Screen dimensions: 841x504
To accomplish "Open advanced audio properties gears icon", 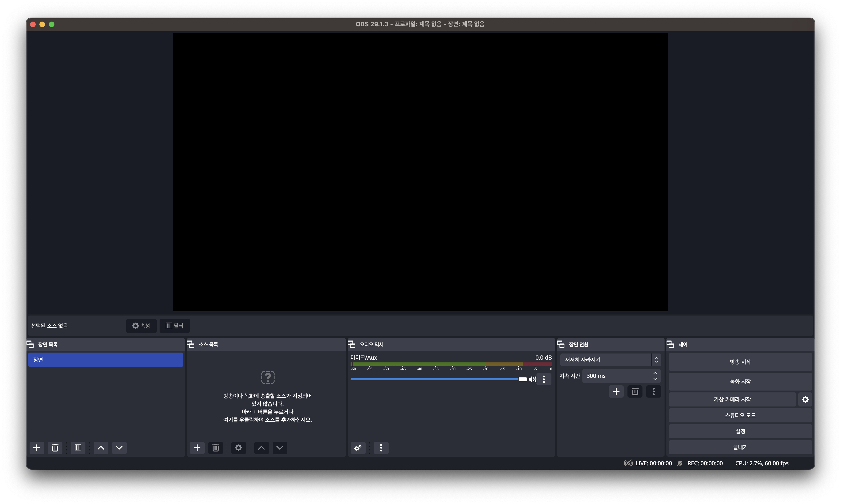I will (x=358, y=448).
